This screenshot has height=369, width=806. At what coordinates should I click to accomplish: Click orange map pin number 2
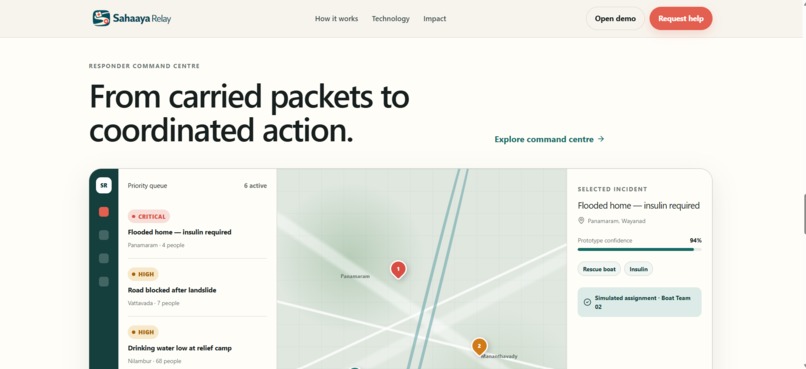[479, 346]
